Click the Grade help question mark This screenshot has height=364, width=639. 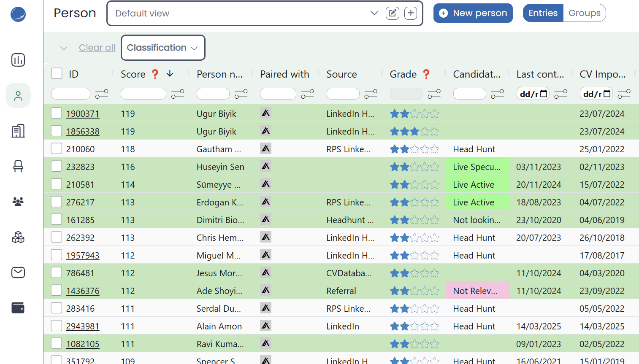point(426,74)
